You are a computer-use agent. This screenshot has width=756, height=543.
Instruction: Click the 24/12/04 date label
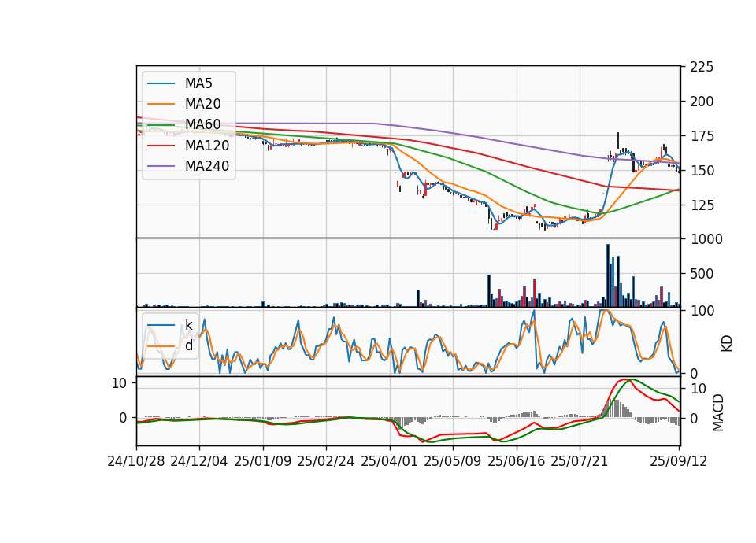click(199, 461)
